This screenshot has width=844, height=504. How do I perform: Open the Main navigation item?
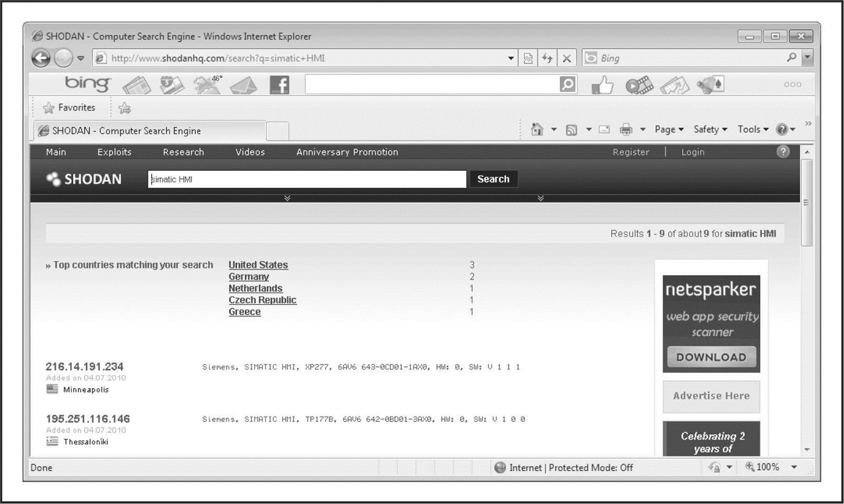[x=56, y=152]
